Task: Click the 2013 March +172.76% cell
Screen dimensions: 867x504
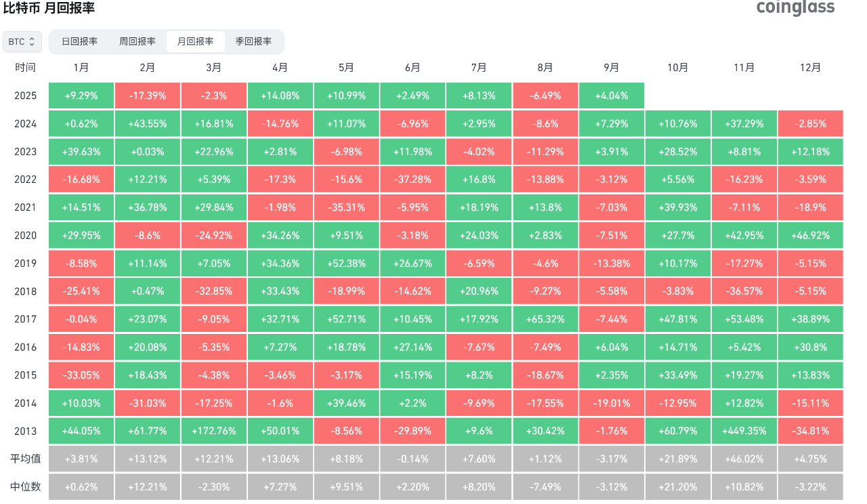Action: tap(213, 431)
